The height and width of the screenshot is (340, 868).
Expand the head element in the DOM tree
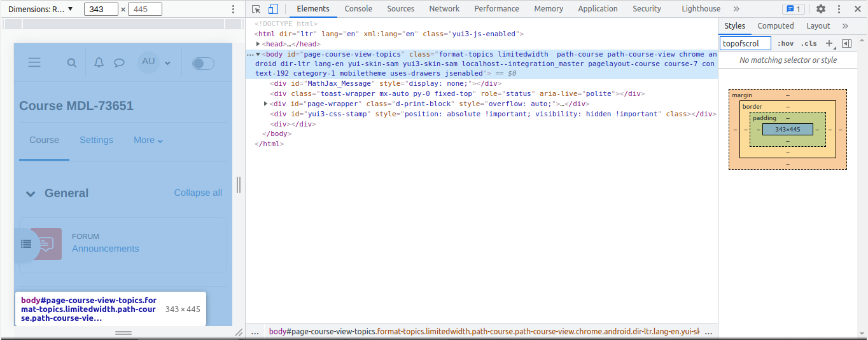258,44
